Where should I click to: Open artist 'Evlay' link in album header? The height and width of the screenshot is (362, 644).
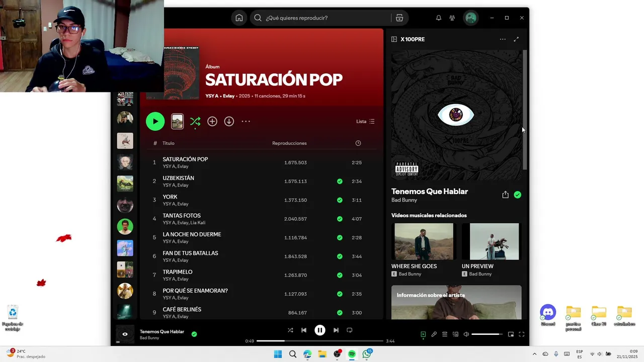(x=229, y=96)
